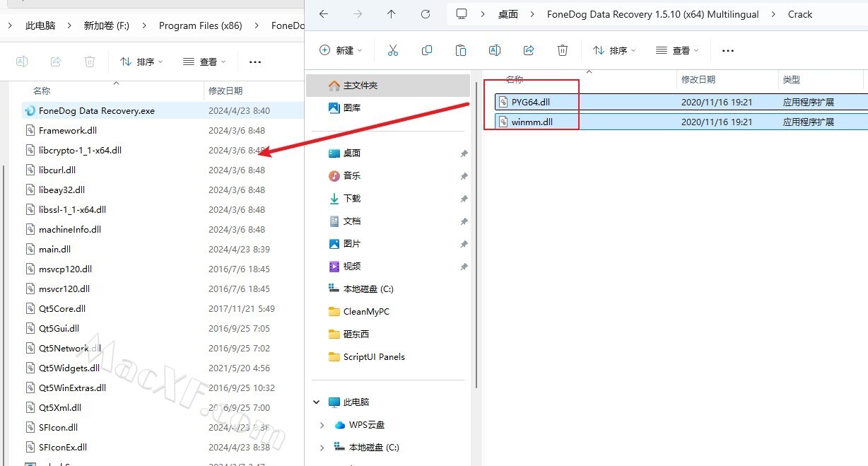Image resolution: width=868 pixels, height=466 pixels.
Task: Click the Delete icon in right toolbar
Action: click(x=563, y=50)
